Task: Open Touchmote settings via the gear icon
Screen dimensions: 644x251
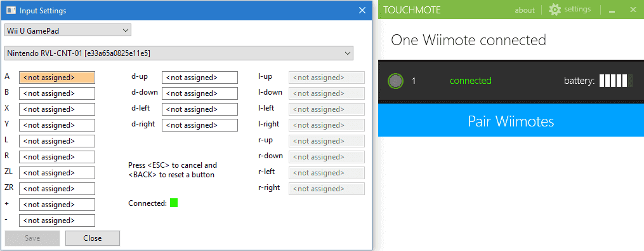Action: (x=555, y=10)
